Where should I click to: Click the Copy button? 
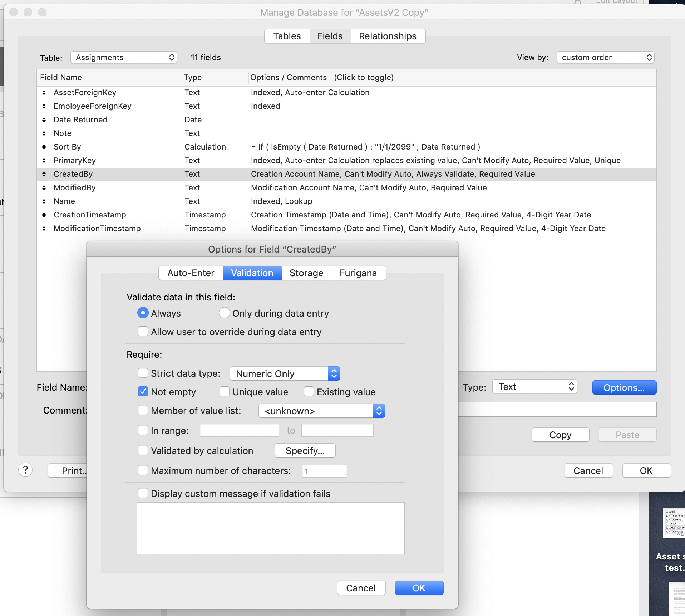coord(560,435)
